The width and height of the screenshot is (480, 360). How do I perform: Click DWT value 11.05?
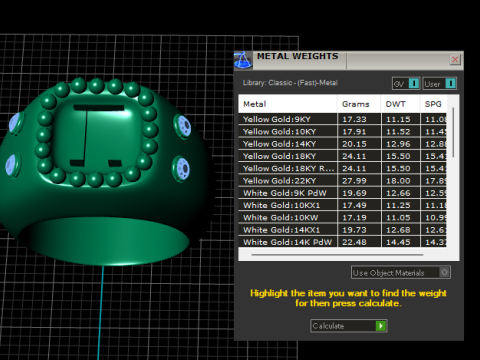[x=398, y=218]
